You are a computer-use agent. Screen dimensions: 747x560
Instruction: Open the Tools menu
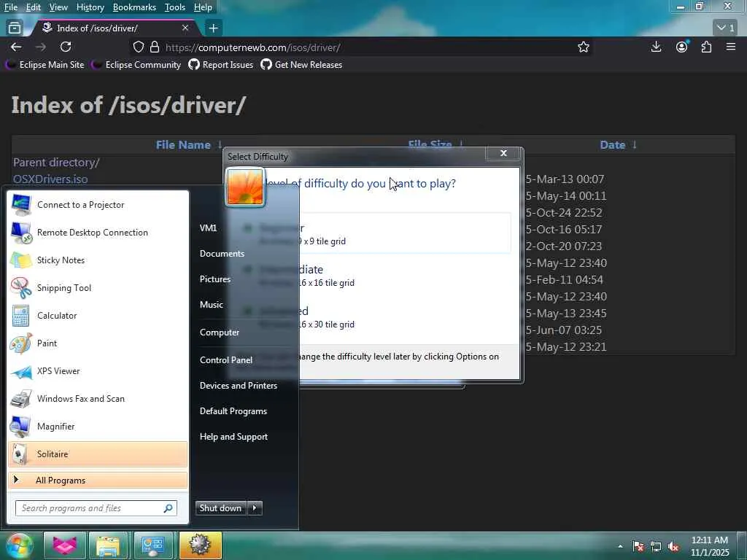(x=175, y=7)
